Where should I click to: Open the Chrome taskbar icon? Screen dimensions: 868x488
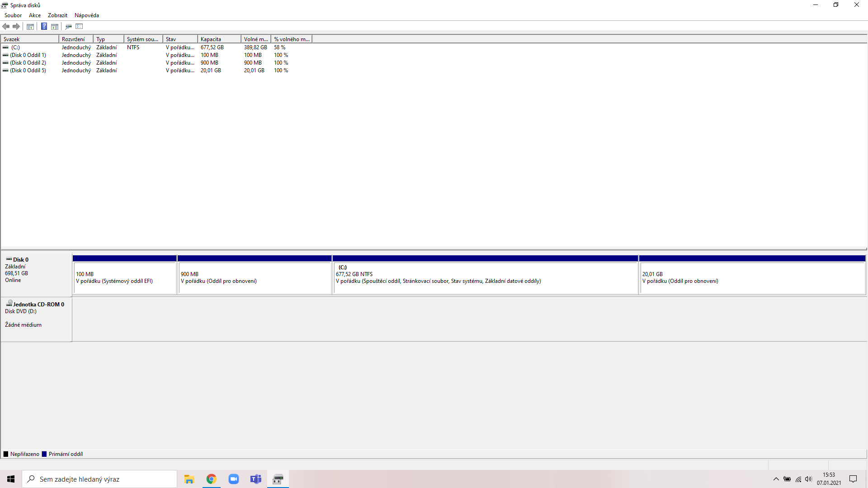point(211,479)
